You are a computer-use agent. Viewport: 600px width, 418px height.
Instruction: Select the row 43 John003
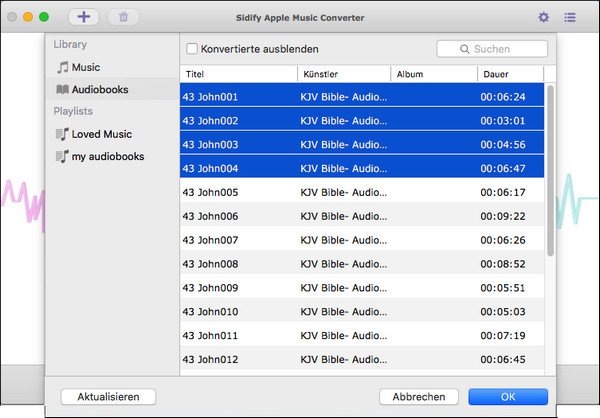(x=362, y=144)
